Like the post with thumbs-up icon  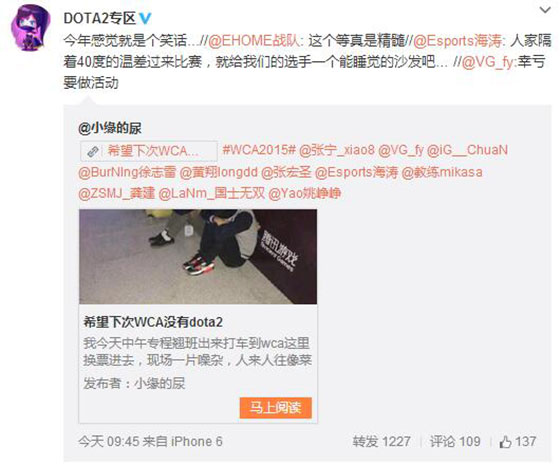tap(518, 442)
